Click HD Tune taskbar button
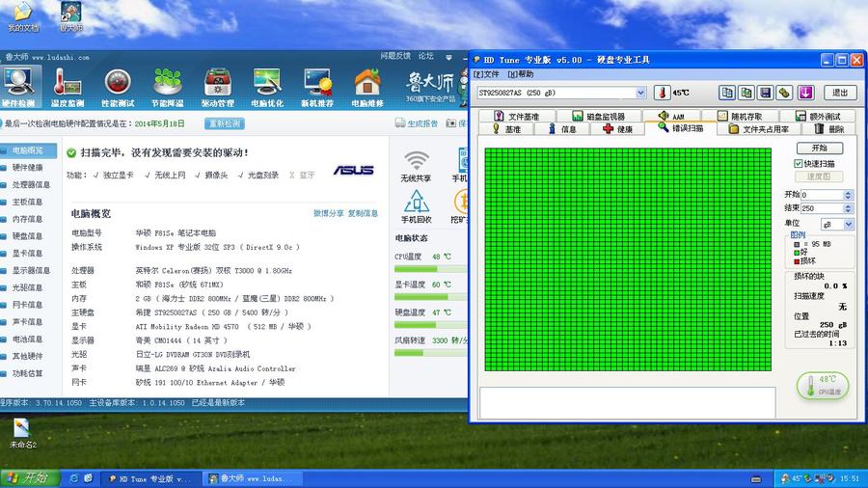The width and height of the screenshot is (868, 488). 151,479
